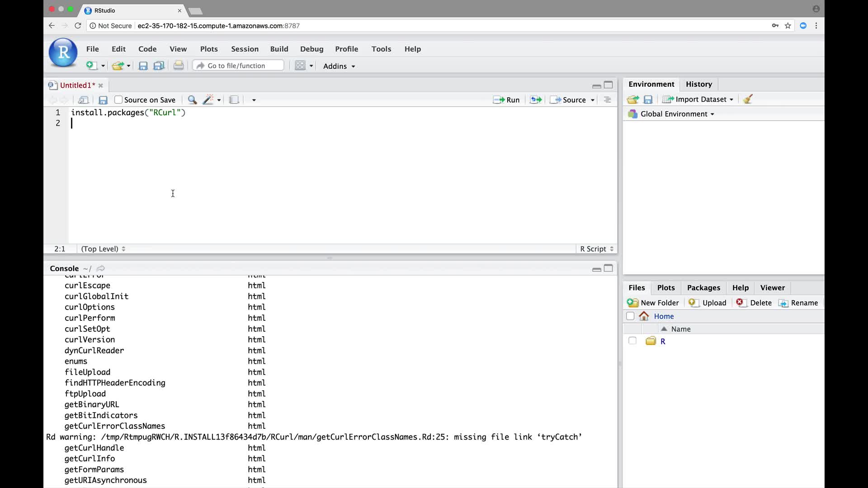868x488 pixels.
Task: Click the print current file icon
Action: [x=179, y=66]
